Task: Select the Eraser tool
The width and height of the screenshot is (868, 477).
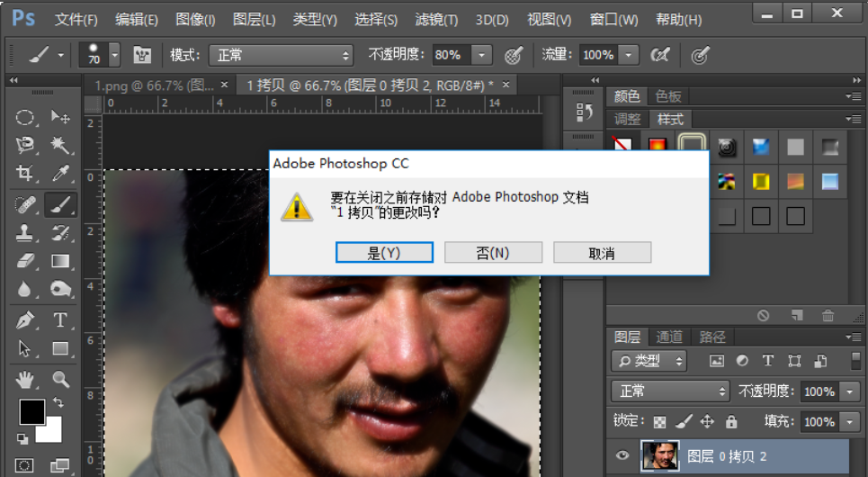Action: click(x=25, y=260)
